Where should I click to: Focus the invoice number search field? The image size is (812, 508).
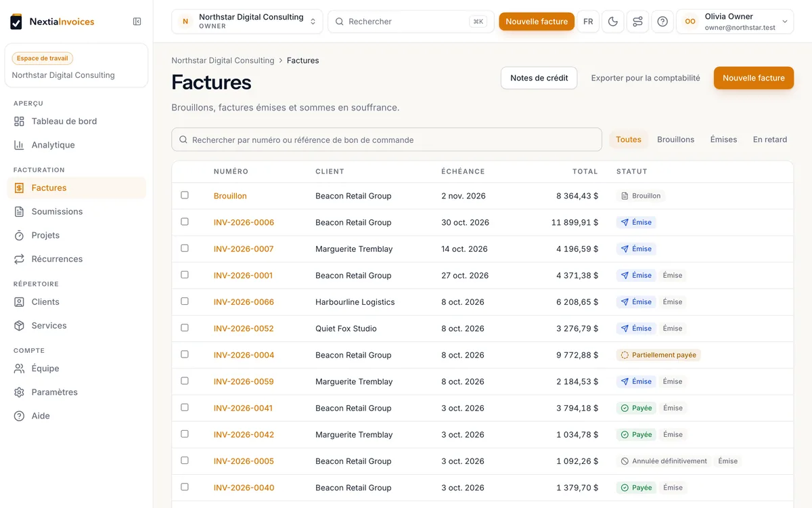click(x=387, y=140)
